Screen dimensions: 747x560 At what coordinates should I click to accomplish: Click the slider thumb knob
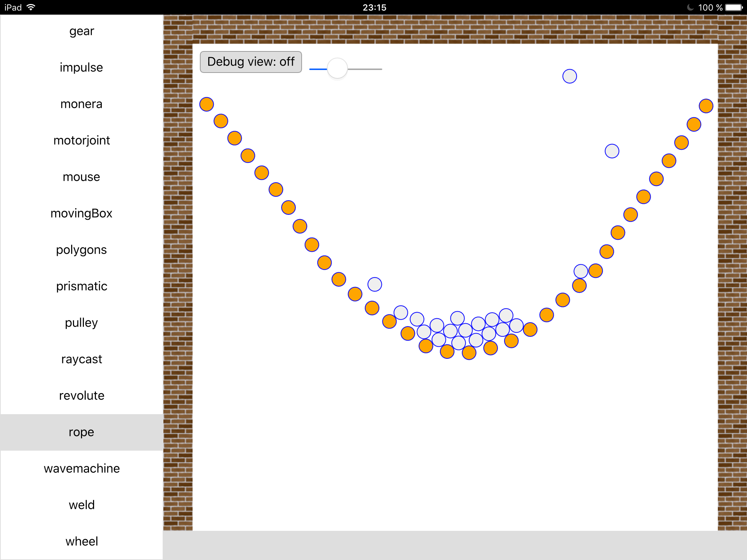pyautogui.click(x=337, y=69)
